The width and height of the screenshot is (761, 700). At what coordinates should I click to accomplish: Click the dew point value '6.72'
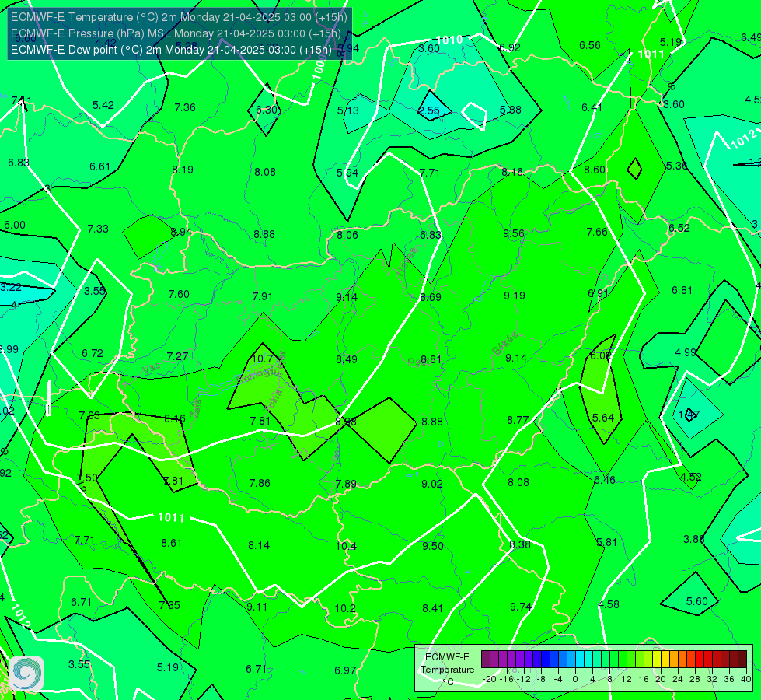click(93, 354)
